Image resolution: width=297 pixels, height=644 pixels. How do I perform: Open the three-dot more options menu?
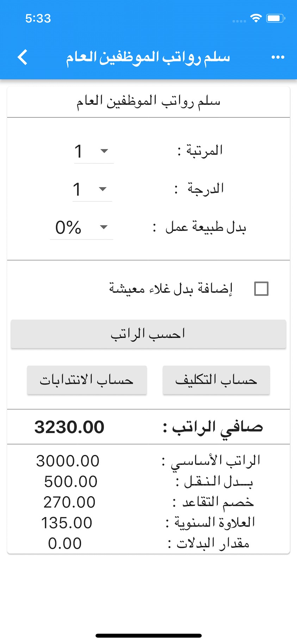pos(278,57)
